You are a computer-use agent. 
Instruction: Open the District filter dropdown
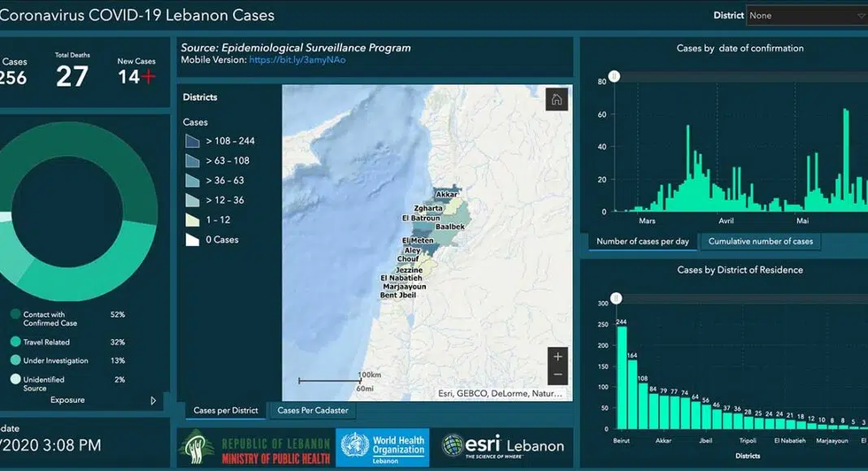[x=806, y=15]
